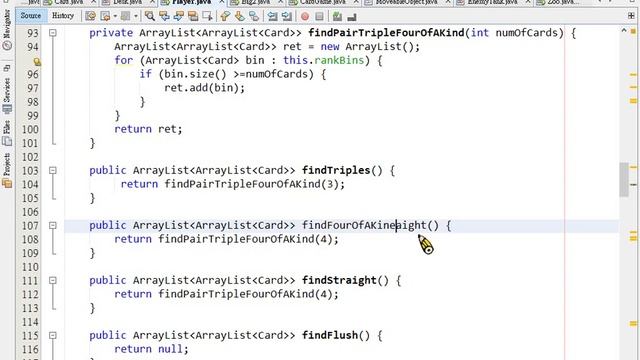The image size is (640, 360).
Task: Click the 'return ret;' statement
Action: [148, 129]
